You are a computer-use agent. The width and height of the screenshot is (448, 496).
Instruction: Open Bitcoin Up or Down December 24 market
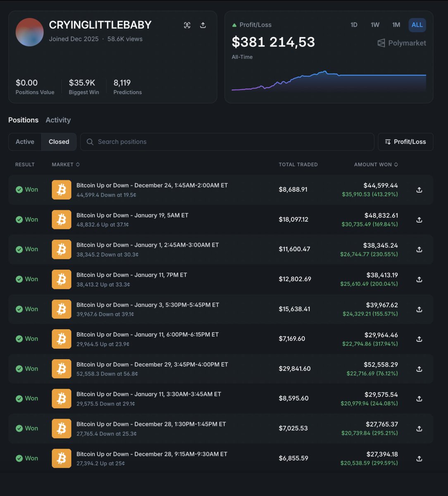coord(152,185)
